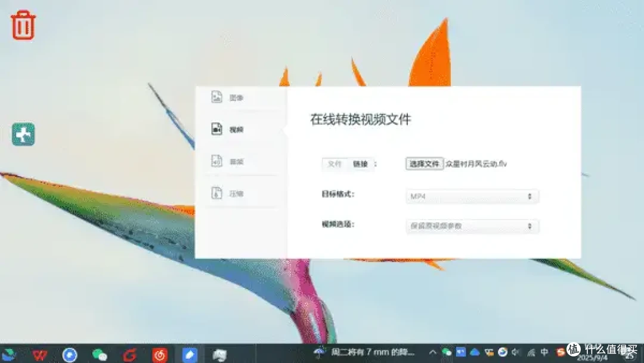Click the WeChat tray icon
The width and height of the screenshot is (644, 363).
click(x=447, y=352)
